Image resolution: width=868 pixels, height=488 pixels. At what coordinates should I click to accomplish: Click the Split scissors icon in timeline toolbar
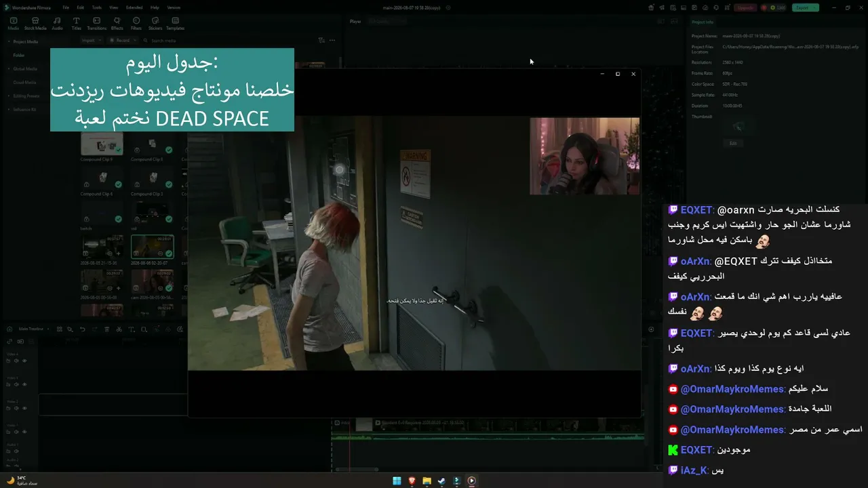coord(119,329)
